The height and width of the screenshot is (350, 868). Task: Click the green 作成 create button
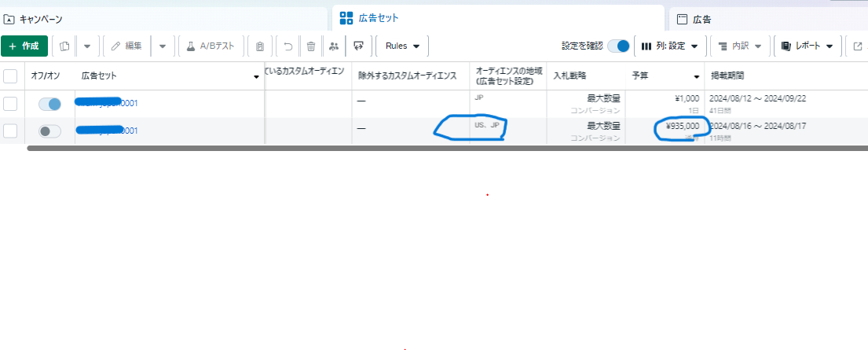click(24, 46)
